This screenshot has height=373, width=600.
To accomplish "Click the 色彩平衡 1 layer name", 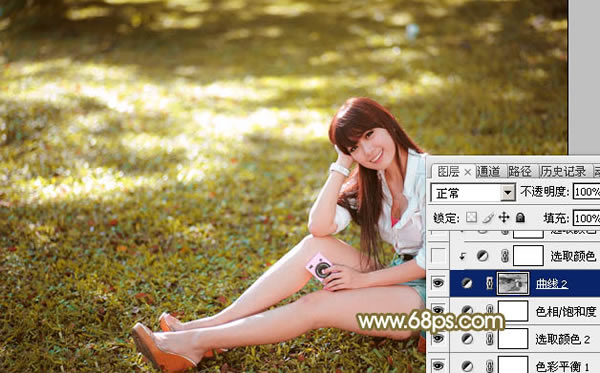I will point(563,366).
